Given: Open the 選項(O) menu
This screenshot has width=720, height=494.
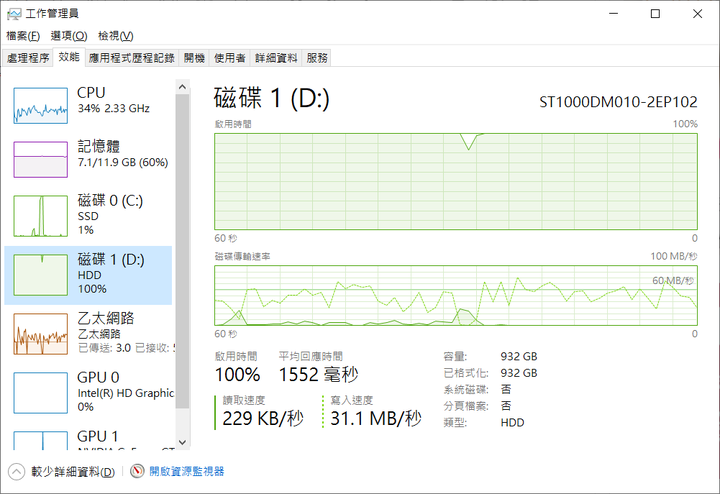Looking at the screenshot, I should tap(69, 36).
